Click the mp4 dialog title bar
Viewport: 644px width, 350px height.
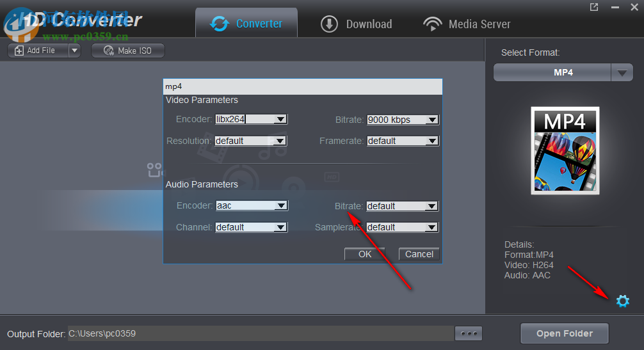(x=303, y=86)
